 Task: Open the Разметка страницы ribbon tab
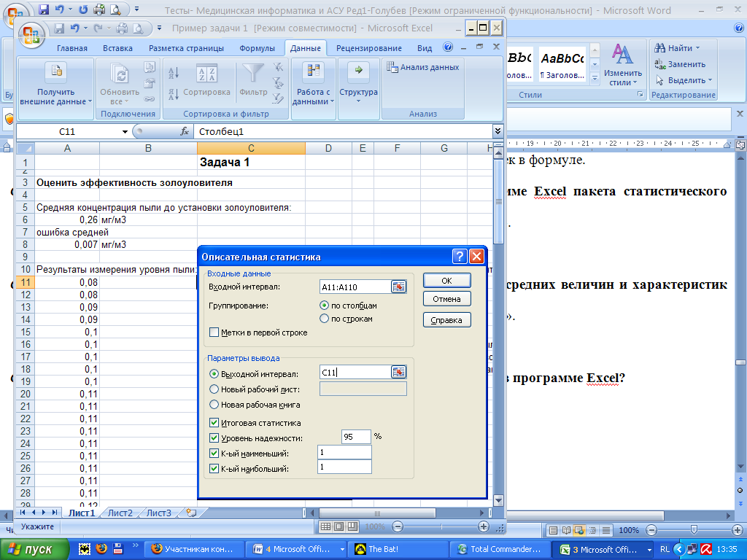[x=186, y=48]
